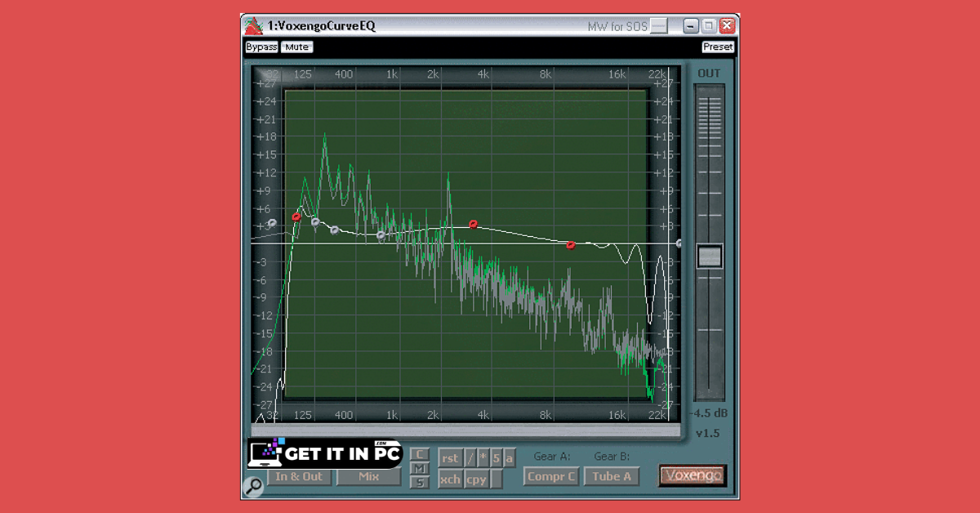Click the magnifier zoom icon
This screenshot has width=980, height=513.
click(x=254, y=487)
